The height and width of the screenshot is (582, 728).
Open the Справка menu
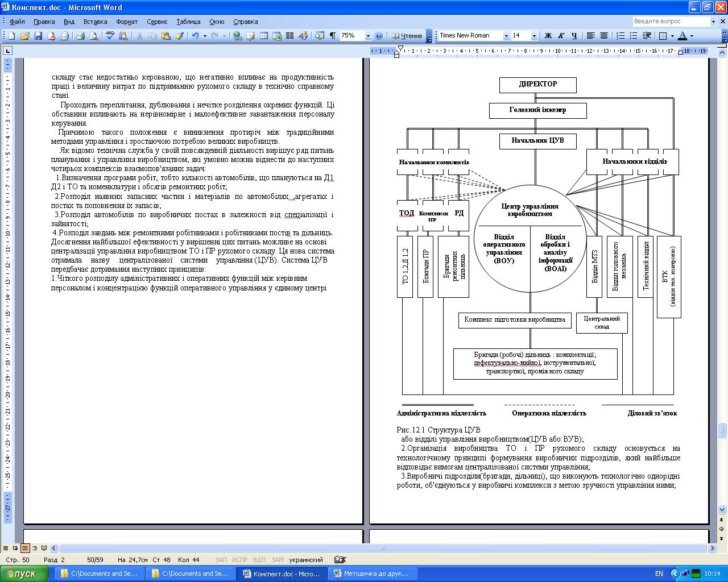(246, 22)
